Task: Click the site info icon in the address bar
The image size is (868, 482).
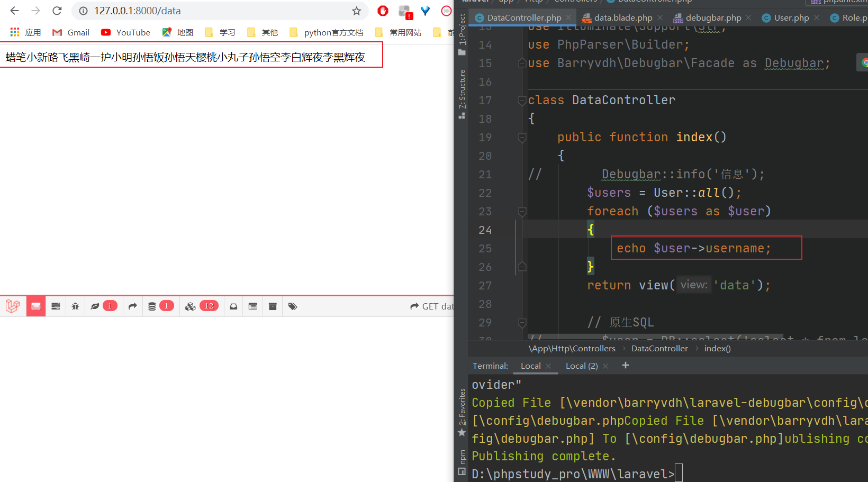Action: (83, 11)
